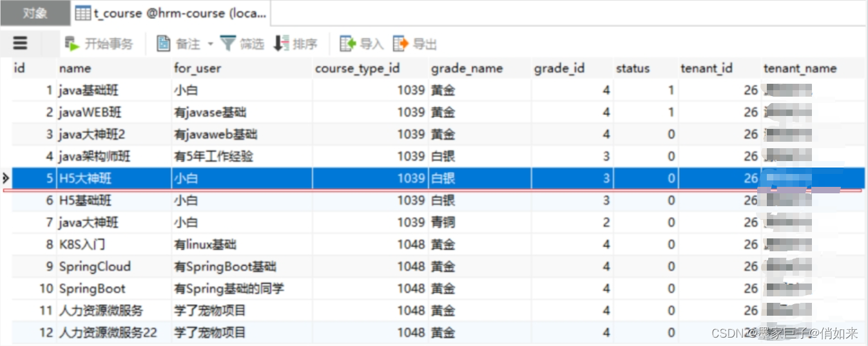Select the 人力资源微服务22 name cell
Viewport: 868px width, 346px height.
click(113, 332)
